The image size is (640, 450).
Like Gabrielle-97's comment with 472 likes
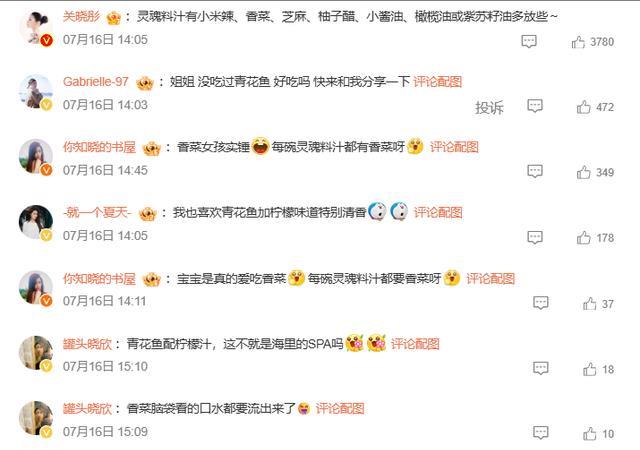pos(584,107)
